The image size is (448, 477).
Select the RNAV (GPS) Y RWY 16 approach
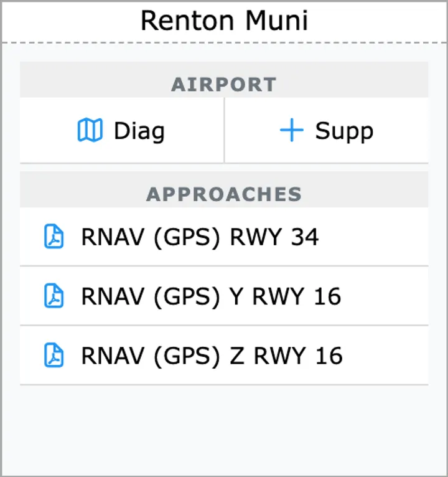click(211, 296)
